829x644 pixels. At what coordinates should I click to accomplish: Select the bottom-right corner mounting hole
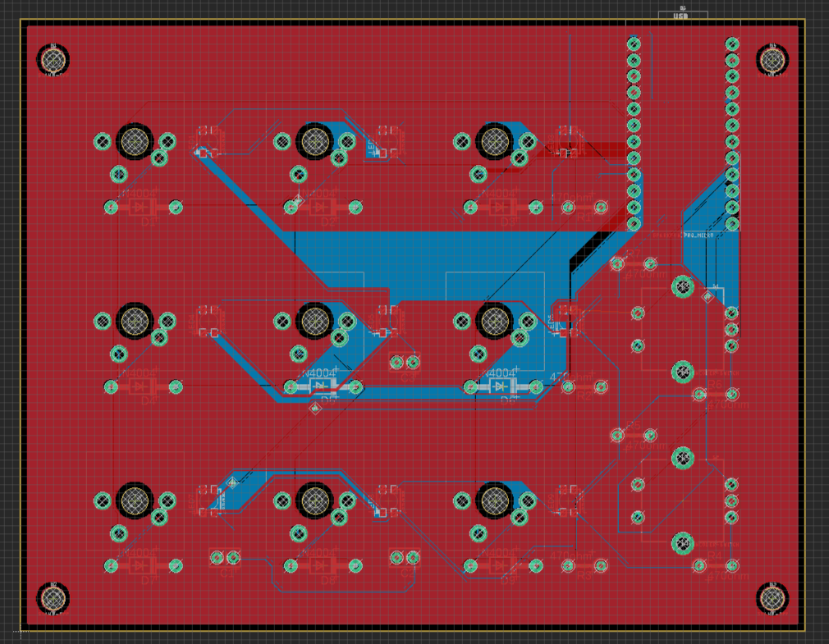tap(772, 597)
